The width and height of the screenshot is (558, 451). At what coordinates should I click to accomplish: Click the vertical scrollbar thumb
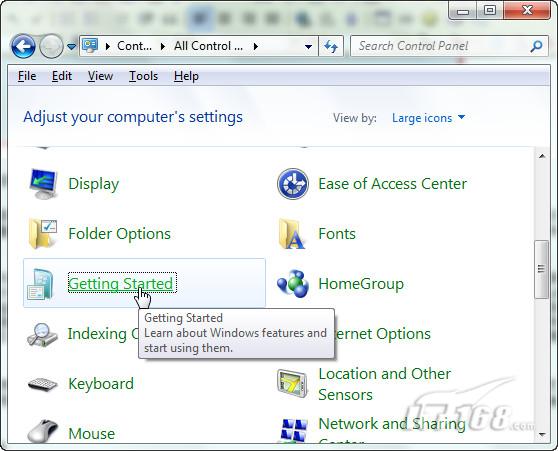542,269
